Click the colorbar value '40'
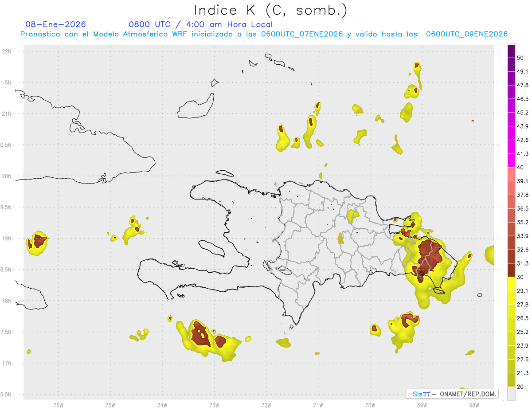Viewport: 532px width, 411px height. tap(520, 167)
